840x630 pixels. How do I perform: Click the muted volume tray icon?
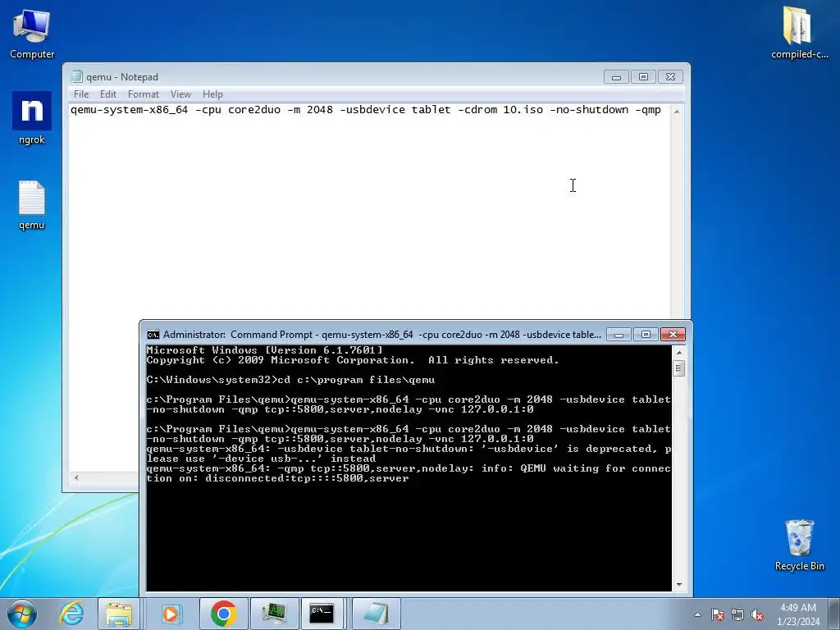coord(757,614)
